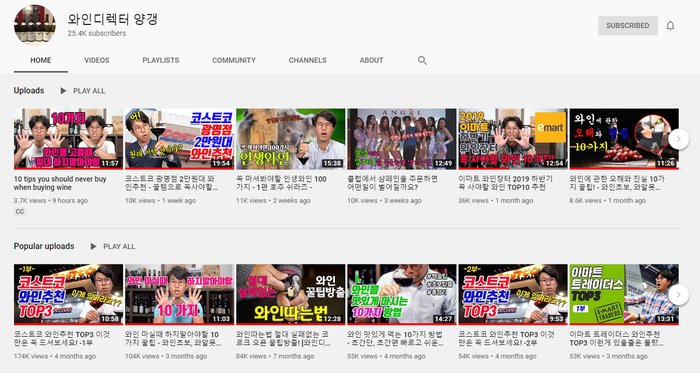Screen dimensions: 700x373
Task: Toggle the SUBSCRIBED button
Action: point(628,25)
